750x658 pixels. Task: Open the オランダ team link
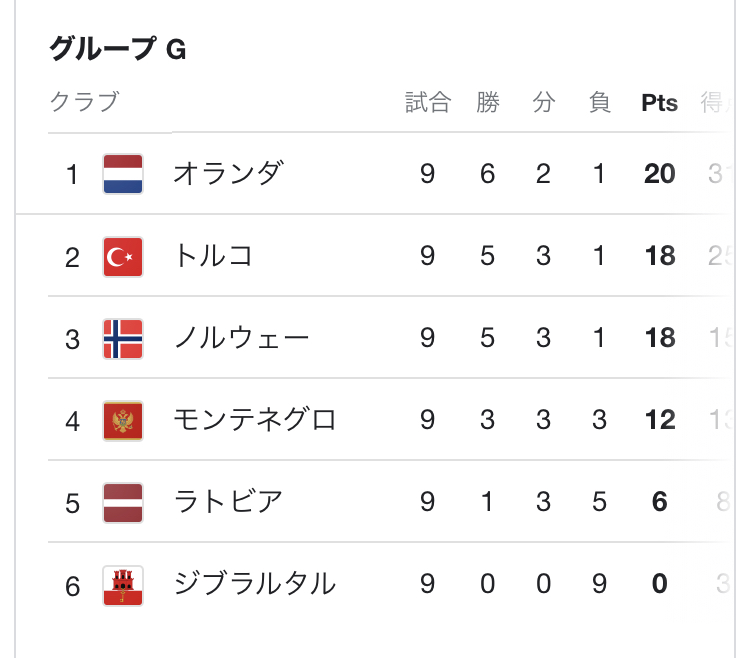pyautogui.click(x=228, y=173)
